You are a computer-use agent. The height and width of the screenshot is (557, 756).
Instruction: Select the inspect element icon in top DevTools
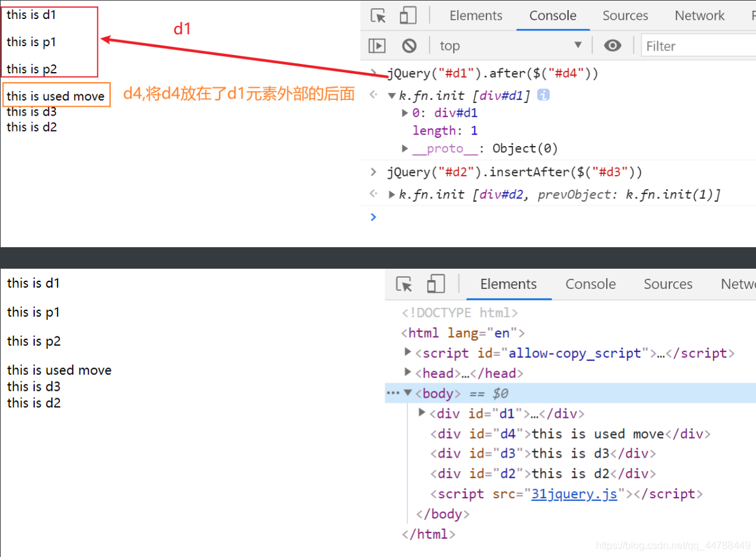(x=378, y=15)
